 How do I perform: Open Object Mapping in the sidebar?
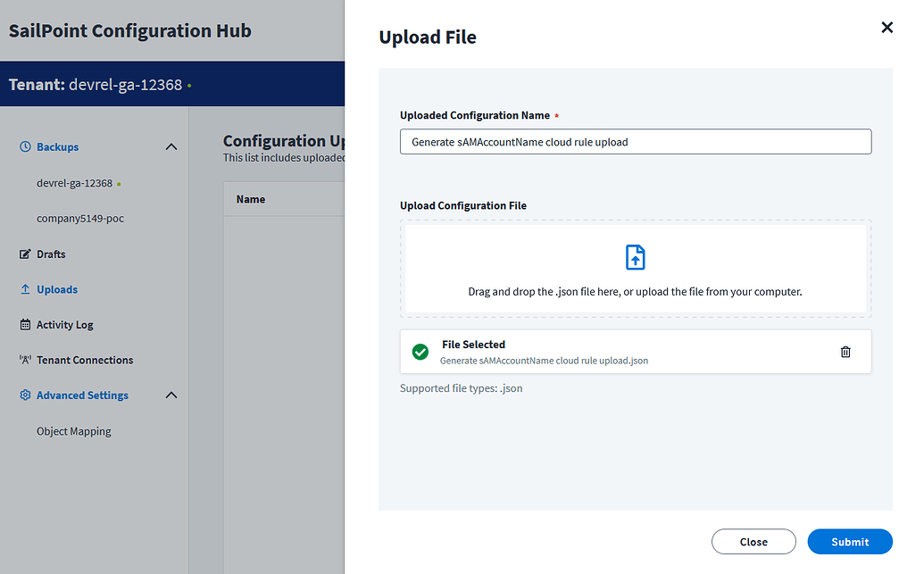click(x=73, y=431)
